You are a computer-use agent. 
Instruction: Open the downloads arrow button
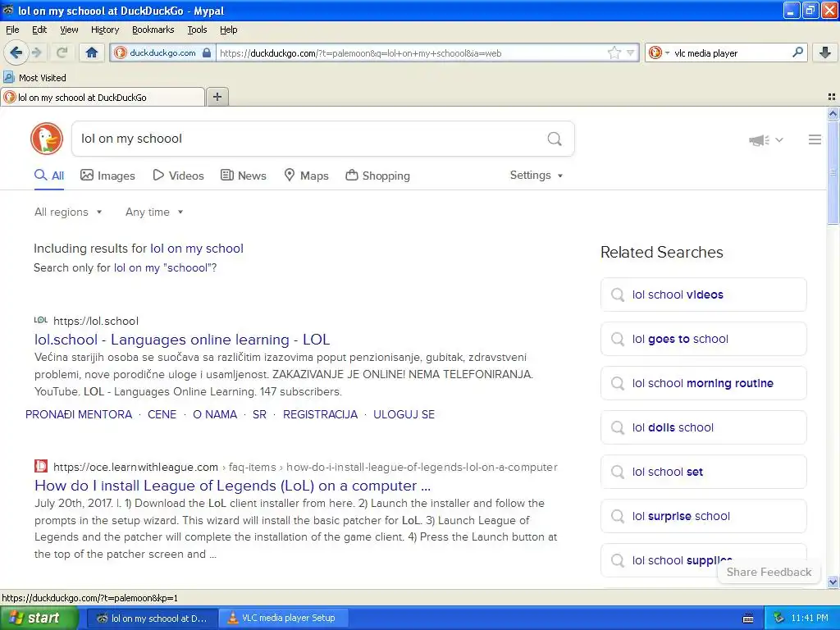pos(825,52)
